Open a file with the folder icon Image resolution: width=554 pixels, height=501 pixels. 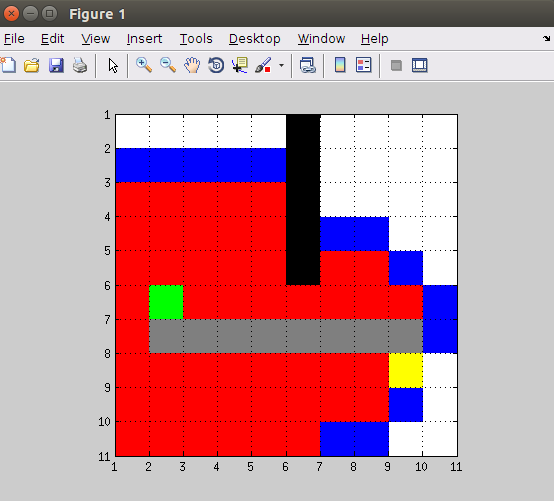pyautogui.click(x=32, y=65)
